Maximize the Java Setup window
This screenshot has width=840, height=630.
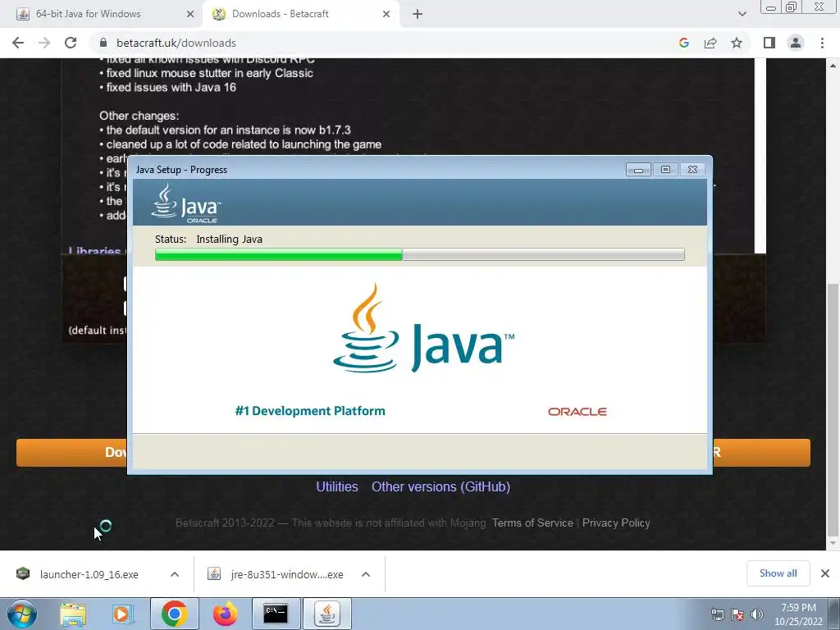tap(665, 170)
